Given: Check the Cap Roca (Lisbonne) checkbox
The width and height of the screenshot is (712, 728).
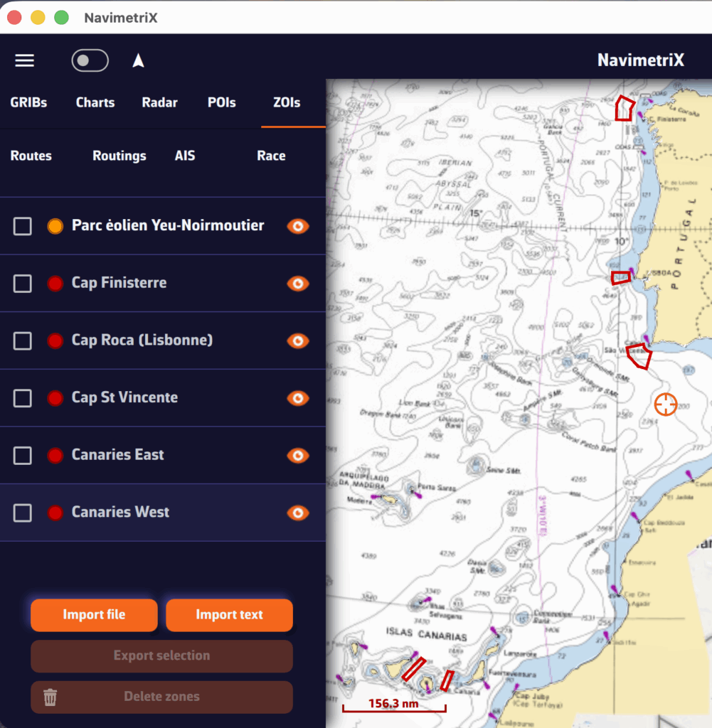Looking at the screenshot, I should (23, 341).
